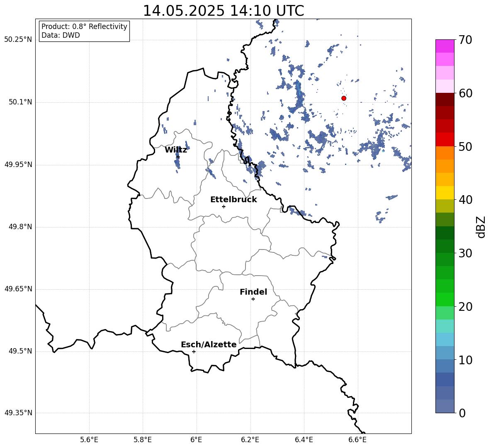This screenshot has width=491, height=448.
Task: Click colorbar tick label 0
Action: click(x=462, y=413)
